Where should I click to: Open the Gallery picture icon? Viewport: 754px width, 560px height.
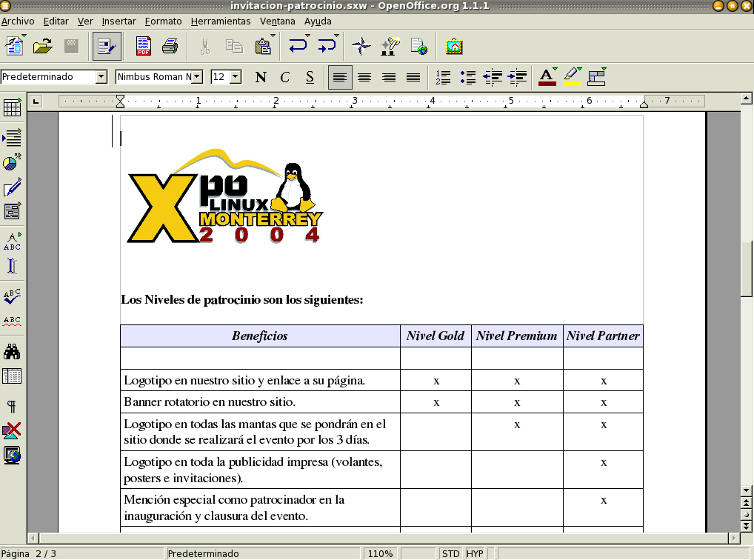[455, 47]
